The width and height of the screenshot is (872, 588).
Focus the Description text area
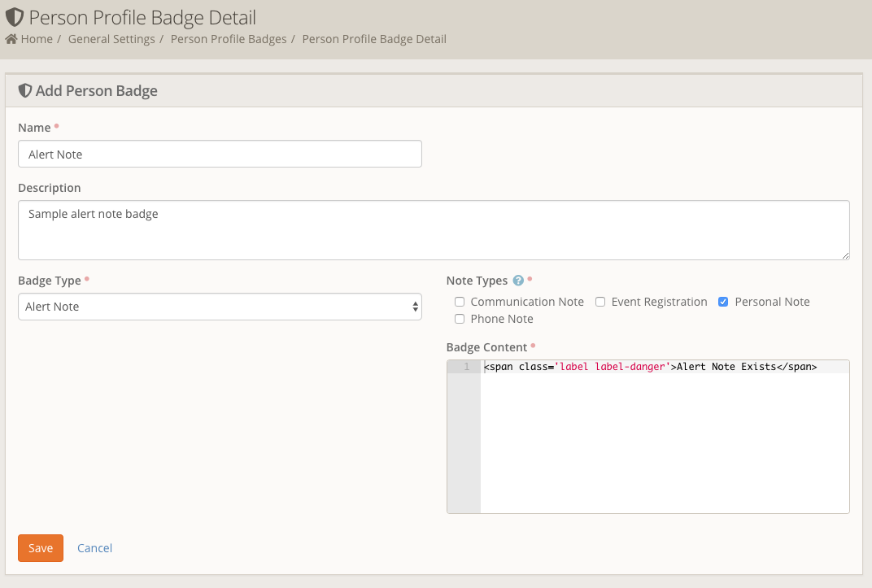433,230
